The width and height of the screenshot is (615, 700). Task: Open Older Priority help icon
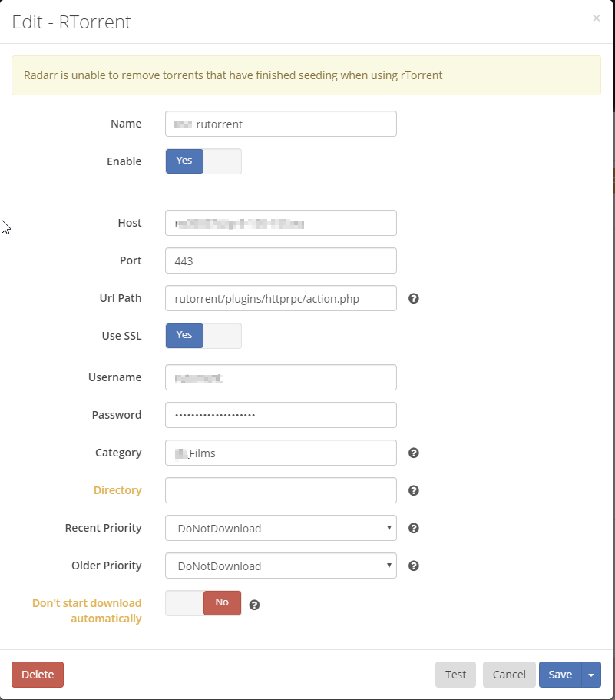[413, 566]
